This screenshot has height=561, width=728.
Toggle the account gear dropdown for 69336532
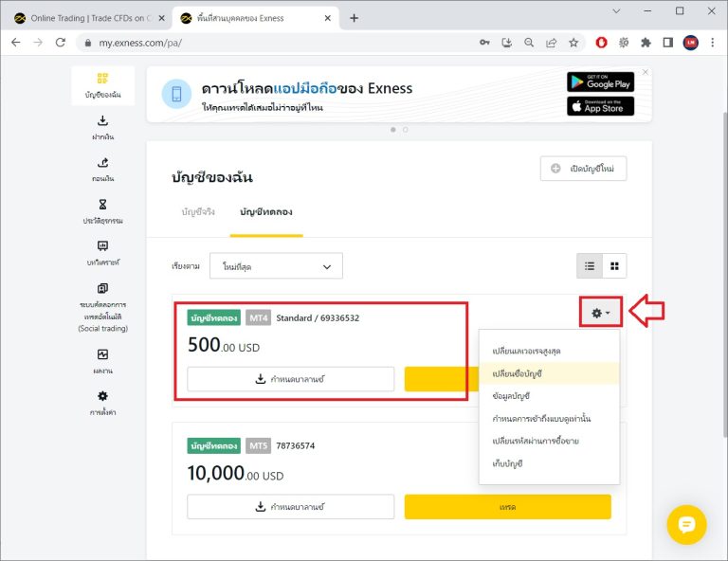coord(601,313)
